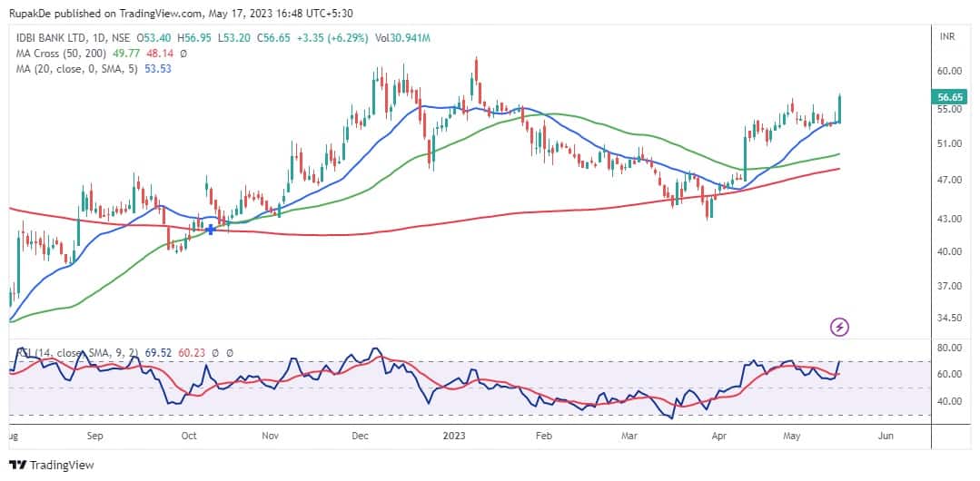Click the blue MA cross marker on chart
This screenshot has width=980, height=481.
pyautogui.click(x=211, y=230)
